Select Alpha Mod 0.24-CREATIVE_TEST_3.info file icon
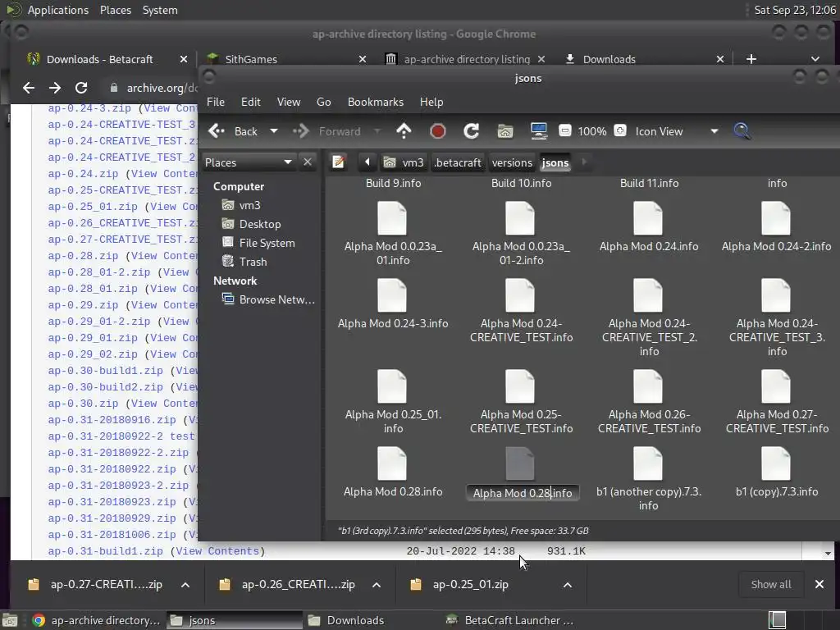 [776, 295]
